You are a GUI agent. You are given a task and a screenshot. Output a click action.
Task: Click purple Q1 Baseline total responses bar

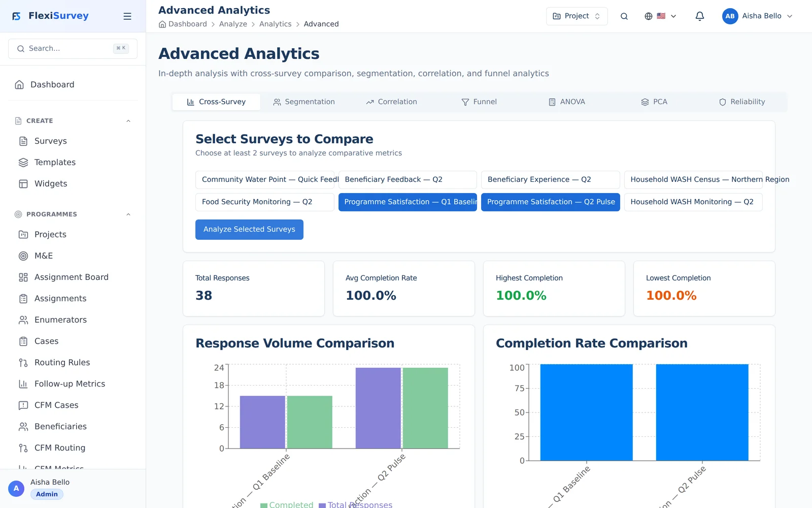[x=262, y=422]
